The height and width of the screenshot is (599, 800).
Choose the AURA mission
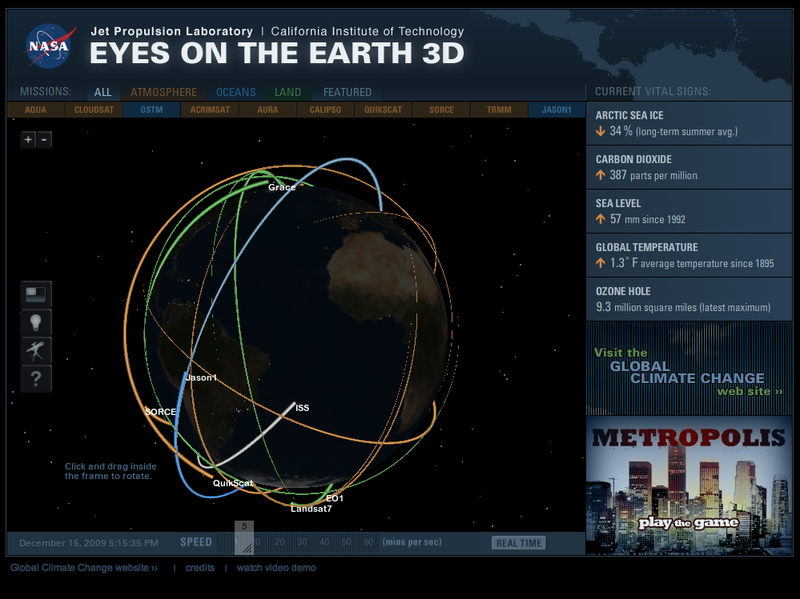pos(267,110)
